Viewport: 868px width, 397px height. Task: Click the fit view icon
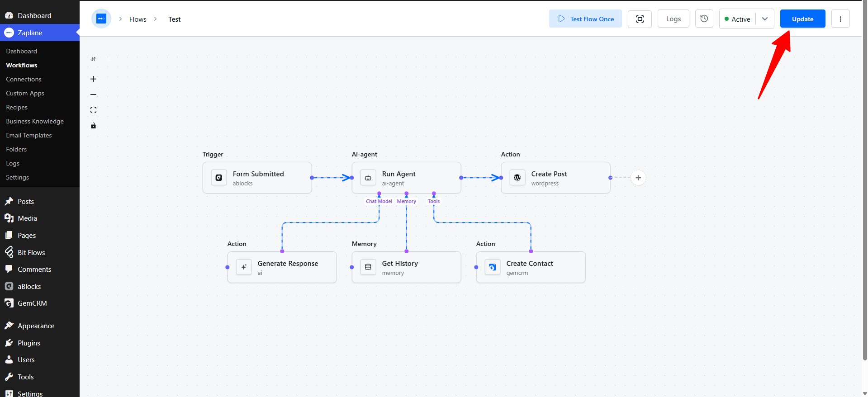(x=94, y=110)
